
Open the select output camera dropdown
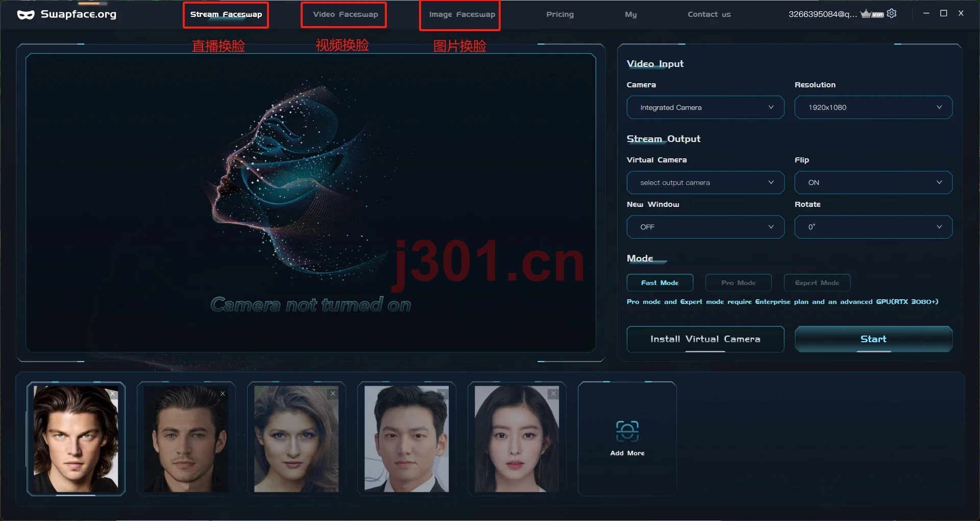[x=705, y=182]
